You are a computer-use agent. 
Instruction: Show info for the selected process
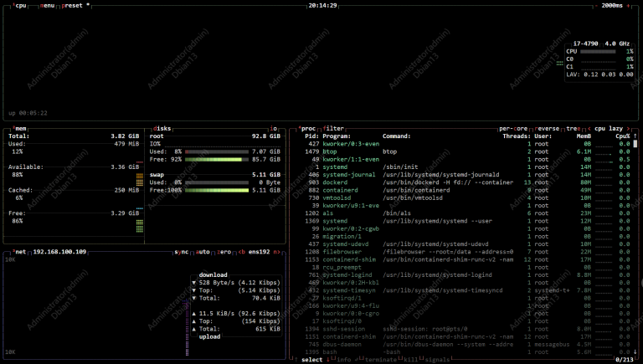pyautogui.click(x=344, y=360)
